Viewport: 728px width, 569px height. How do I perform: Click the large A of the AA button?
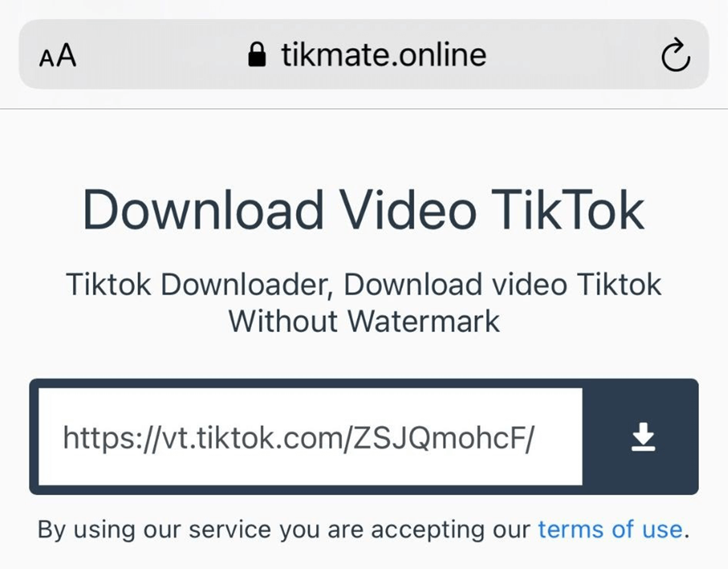(x=66, y=55)
